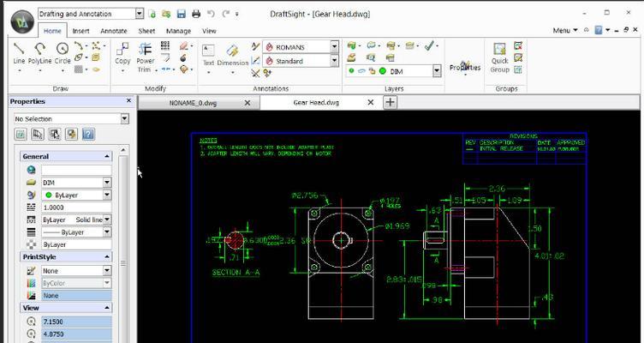Image resolution: width=644 pixels, height=343 pixels.
Task: Click the Explode bomb icon
Action: tap(183, 57)
